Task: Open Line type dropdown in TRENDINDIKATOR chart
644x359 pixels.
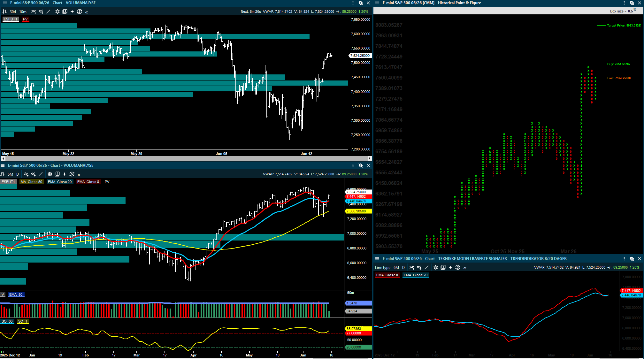Action: tap(383, 268)
